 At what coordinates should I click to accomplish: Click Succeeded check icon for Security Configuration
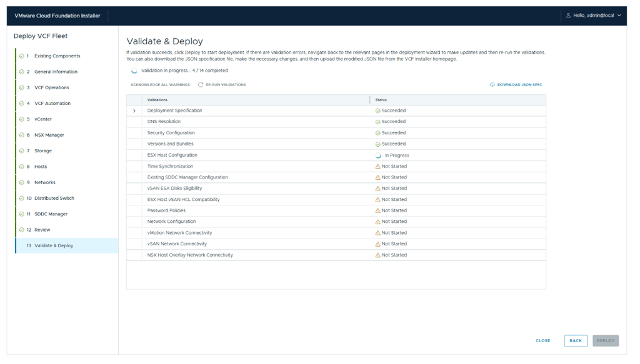(x=377, y=133)
